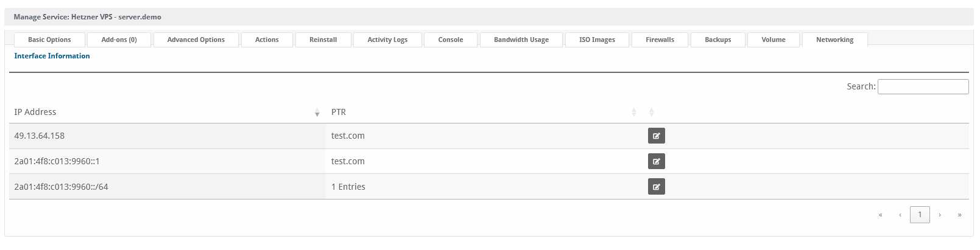The image size is (980, 250).
Task: Select page 1 in pagination
Action: point(920,215)
